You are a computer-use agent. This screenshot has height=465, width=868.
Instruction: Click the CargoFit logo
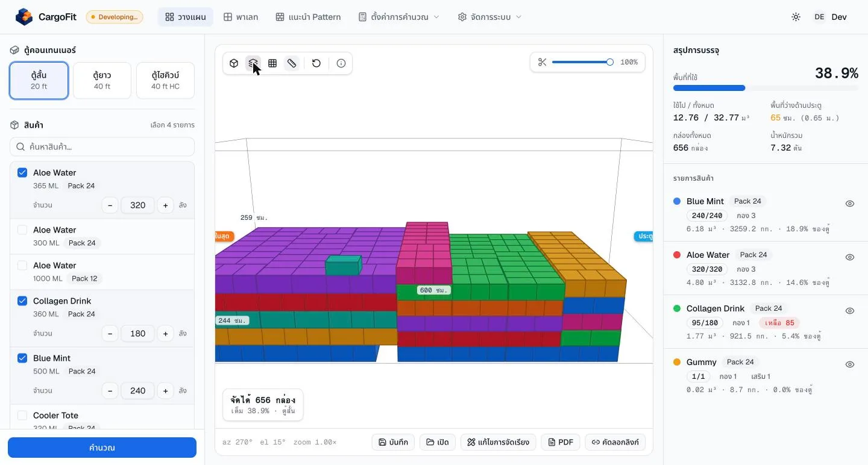point(46,17)
